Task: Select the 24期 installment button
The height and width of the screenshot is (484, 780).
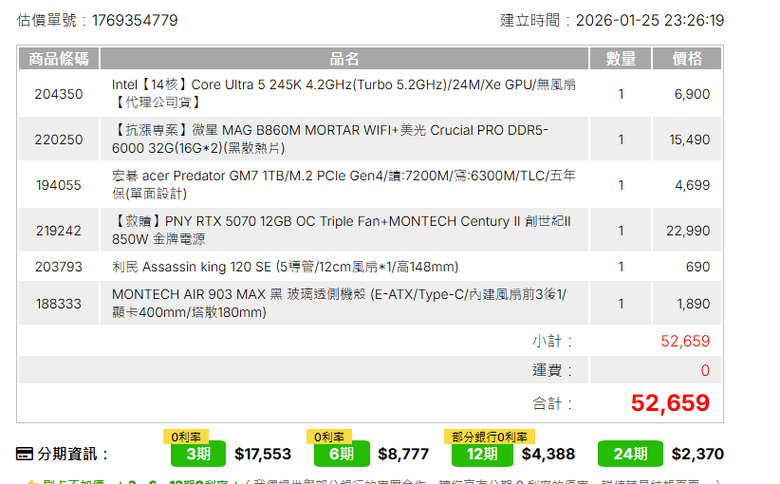Action: [x=630, y=454]
